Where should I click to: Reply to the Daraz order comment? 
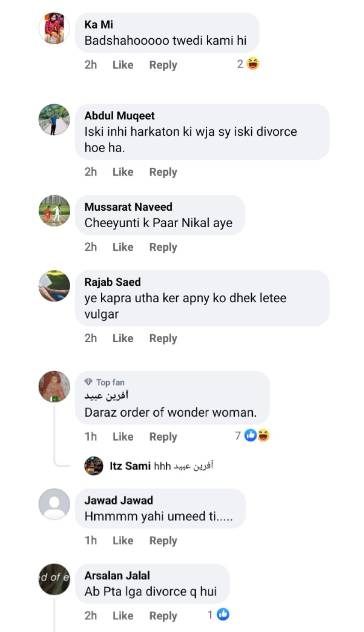point(163,437)
